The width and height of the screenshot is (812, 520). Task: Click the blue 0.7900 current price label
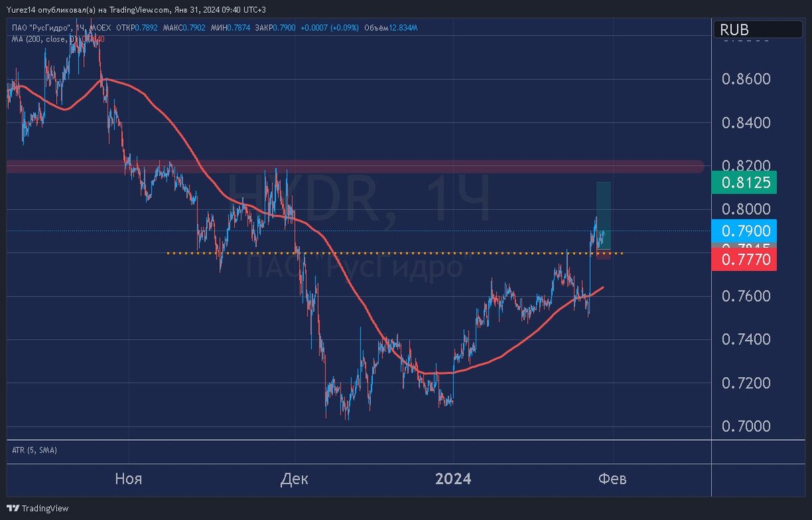pyautogui.click(x=744, y=231)
